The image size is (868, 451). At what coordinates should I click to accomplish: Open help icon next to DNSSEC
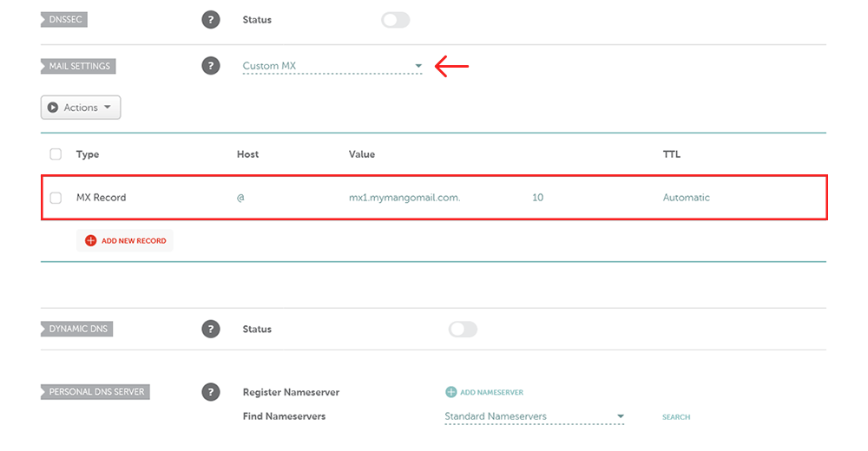click(210, 20)
